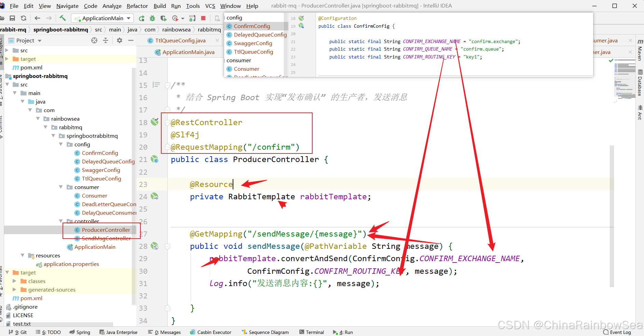Open the Spring tool window

80,332
